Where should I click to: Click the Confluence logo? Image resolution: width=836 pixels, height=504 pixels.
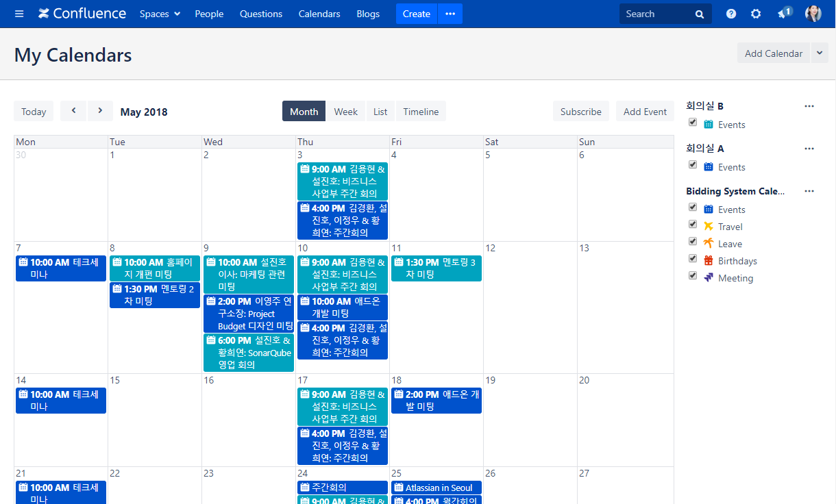[x=82, y=14]
